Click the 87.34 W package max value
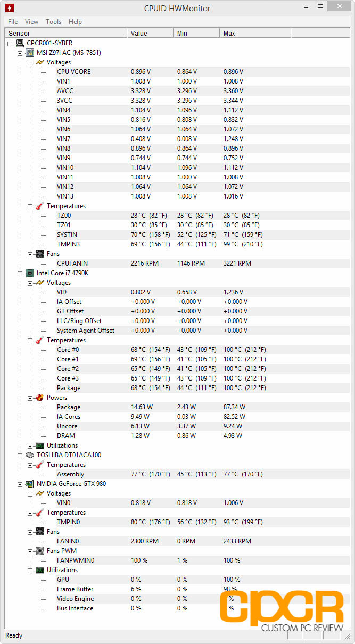Viewport: 355px width, 644px height. point(234,407)
